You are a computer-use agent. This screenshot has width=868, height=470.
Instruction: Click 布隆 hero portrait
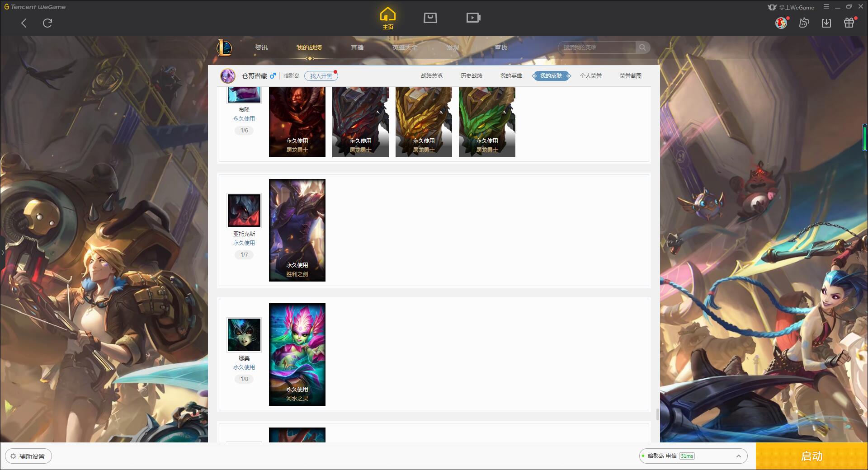[x=244, y=94]
